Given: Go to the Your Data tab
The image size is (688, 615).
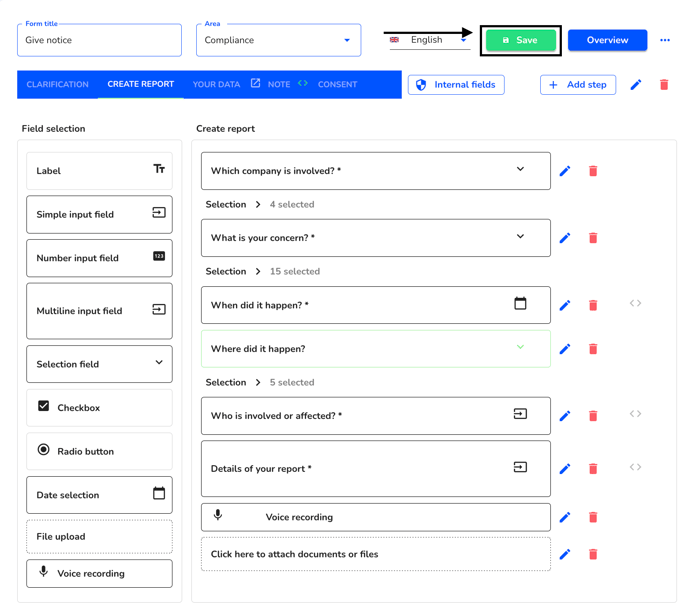Looking at the screenshot, I should coord(216,84).
